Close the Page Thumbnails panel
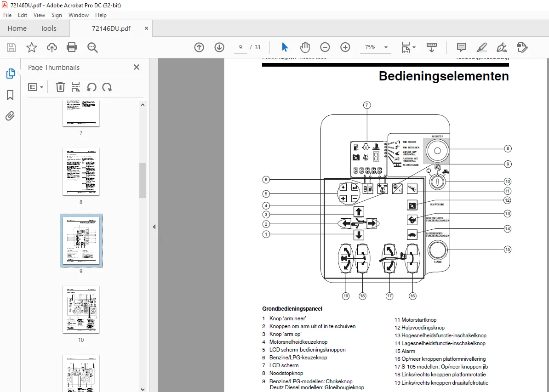The width and height of the screenshot is (549, 392). 137,67
